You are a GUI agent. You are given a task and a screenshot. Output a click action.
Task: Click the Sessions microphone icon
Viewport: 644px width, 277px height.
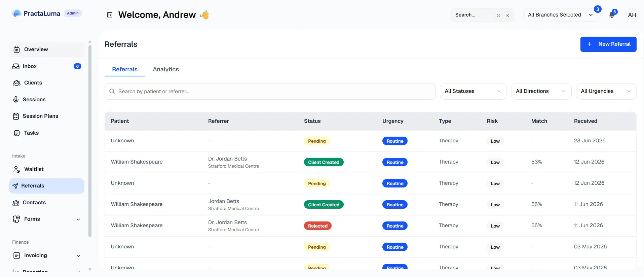[16, 100]
